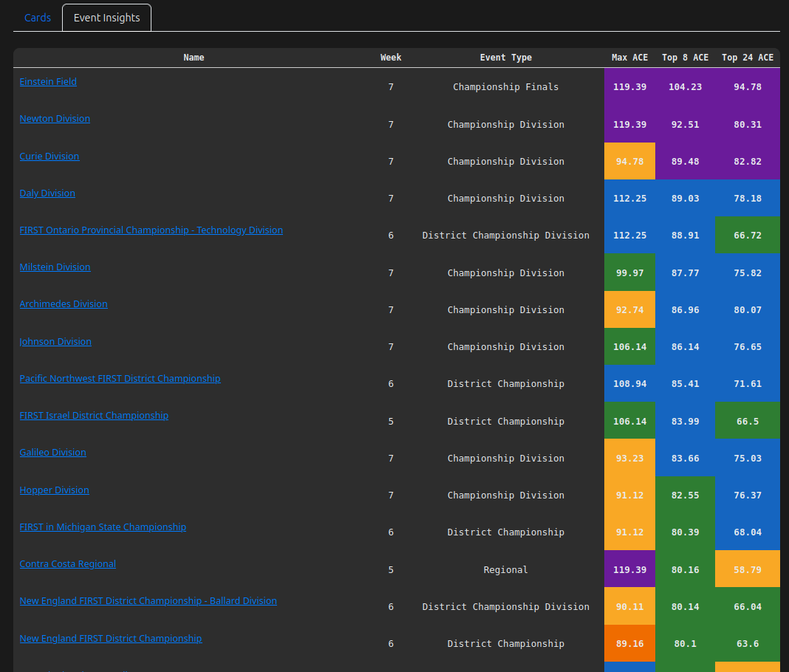Click the 108.94 Max ACE cell

coord(629,383)
